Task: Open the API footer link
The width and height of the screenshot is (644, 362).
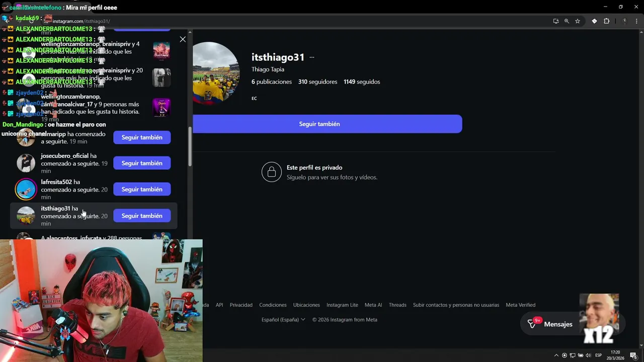Action: [x=219, y=305]
